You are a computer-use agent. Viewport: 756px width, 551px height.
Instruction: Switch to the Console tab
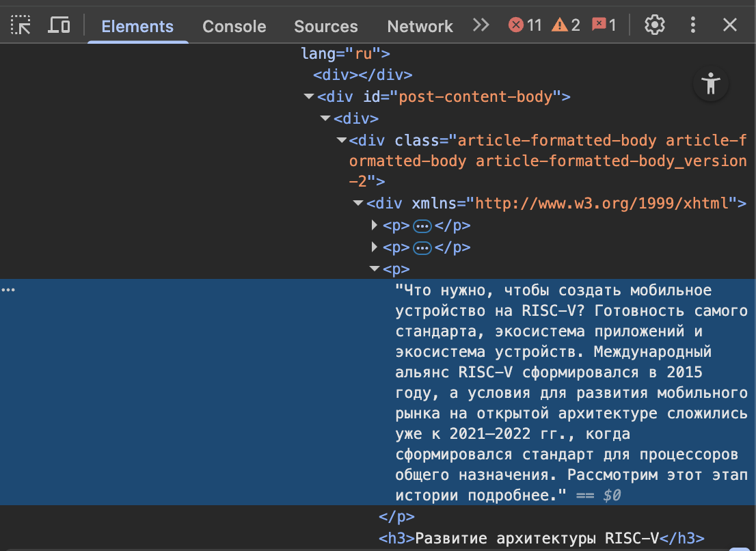click(234, 27)
